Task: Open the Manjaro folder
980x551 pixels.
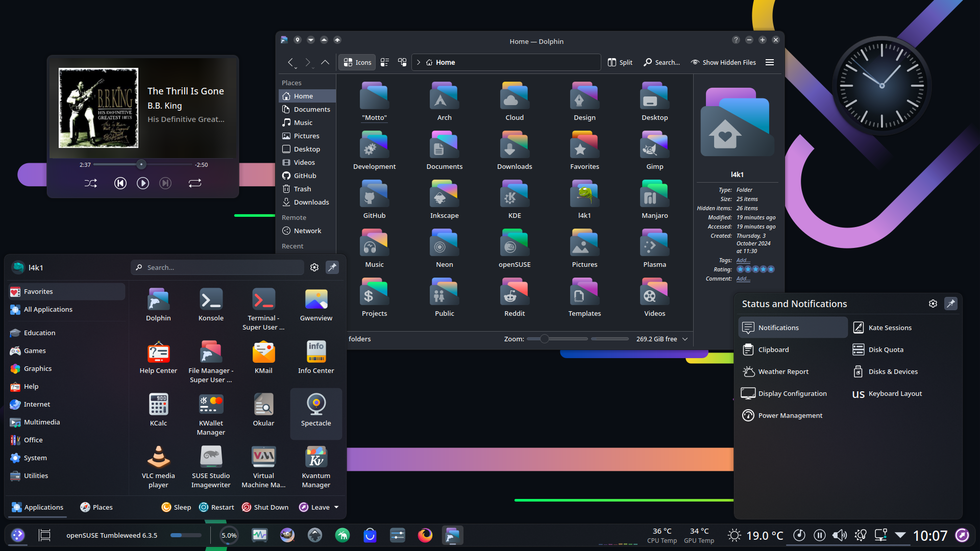Action: [x=654, y=199]
